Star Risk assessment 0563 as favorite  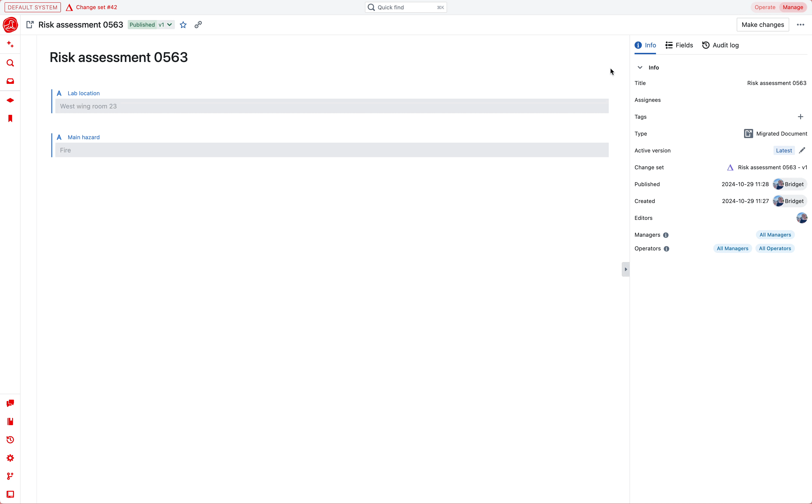[x=183, y=24]
